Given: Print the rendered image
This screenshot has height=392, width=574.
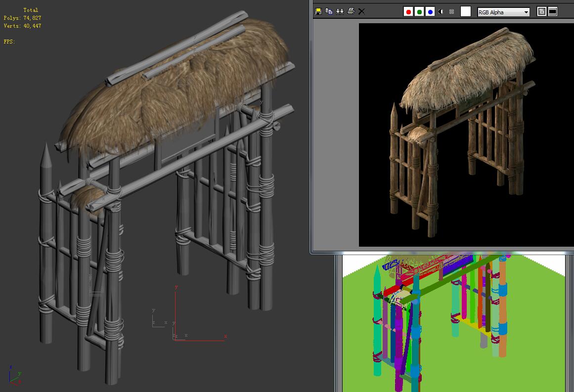Looking at the screenshot, I should click(x=351, y=11).
